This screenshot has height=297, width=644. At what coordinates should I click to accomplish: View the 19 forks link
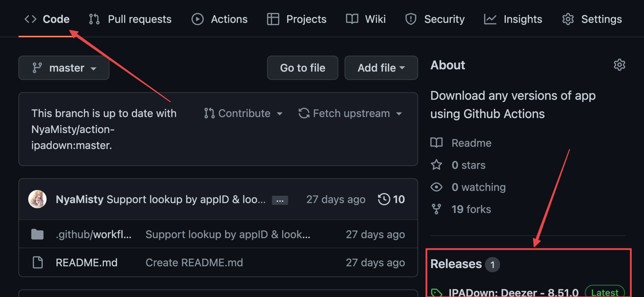[x=471, y=209]
